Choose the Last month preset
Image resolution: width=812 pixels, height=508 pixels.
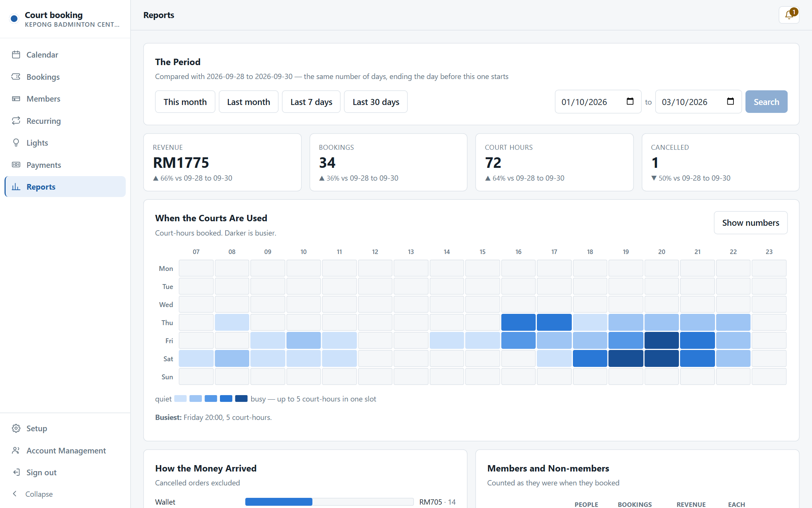[248, 102]
